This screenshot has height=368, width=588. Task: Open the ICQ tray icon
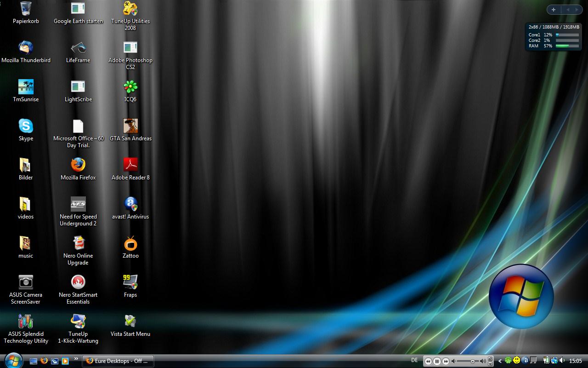[x=508, y=360]
